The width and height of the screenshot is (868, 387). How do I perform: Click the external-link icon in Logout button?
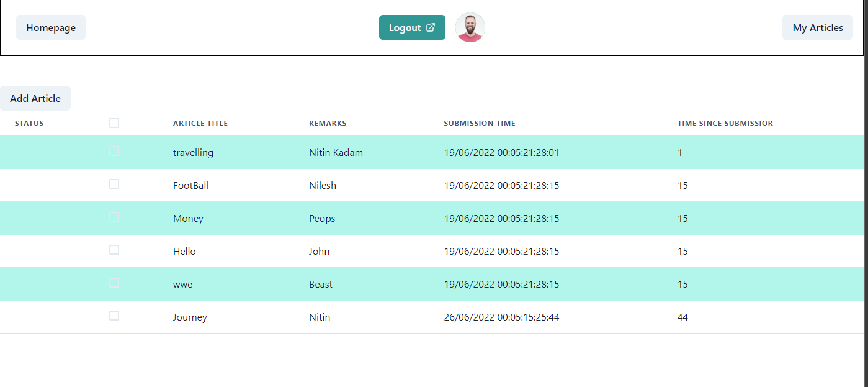click(431, 27)
